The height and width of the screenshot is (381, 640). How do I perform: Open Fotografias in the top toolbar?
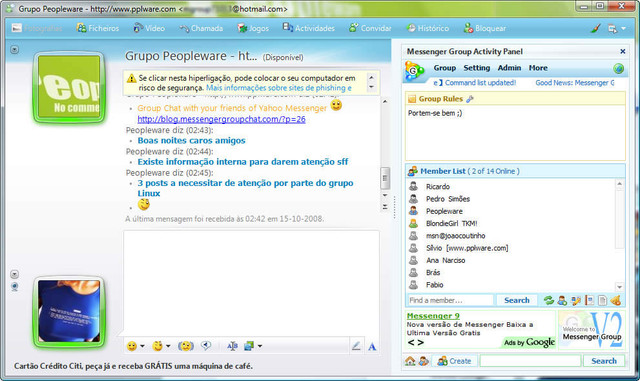pyautogui.click(x=37, y=28)
